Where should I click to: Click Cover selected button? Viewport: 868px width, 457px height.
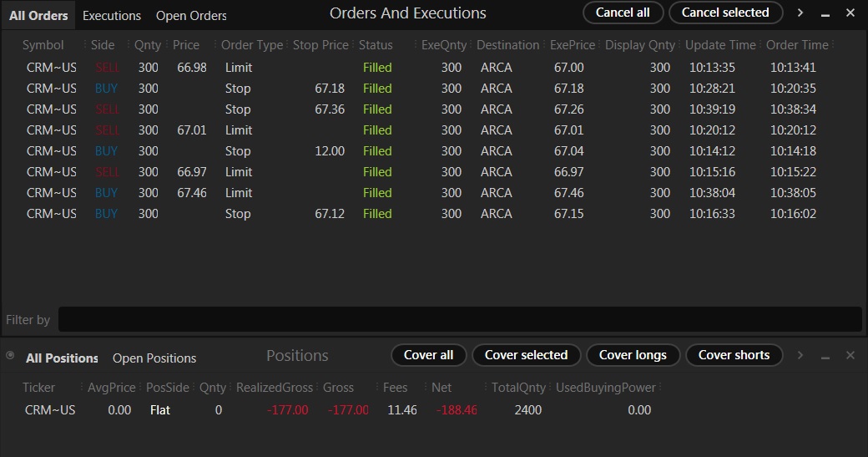coord(526,355)
